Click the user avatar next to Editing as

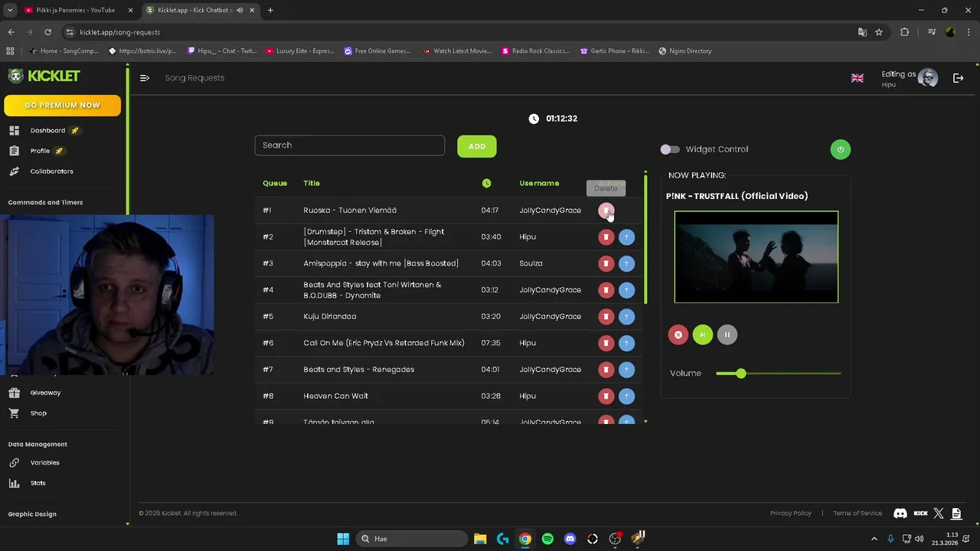pyautogui.click(x=928, y=77)
